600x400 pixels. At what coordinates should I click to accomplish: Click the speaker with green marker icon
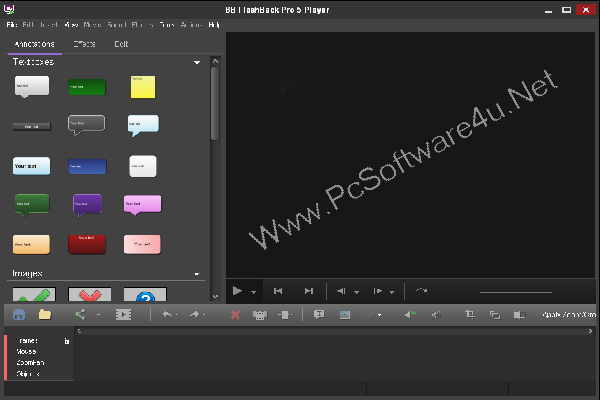click(410, 315)
